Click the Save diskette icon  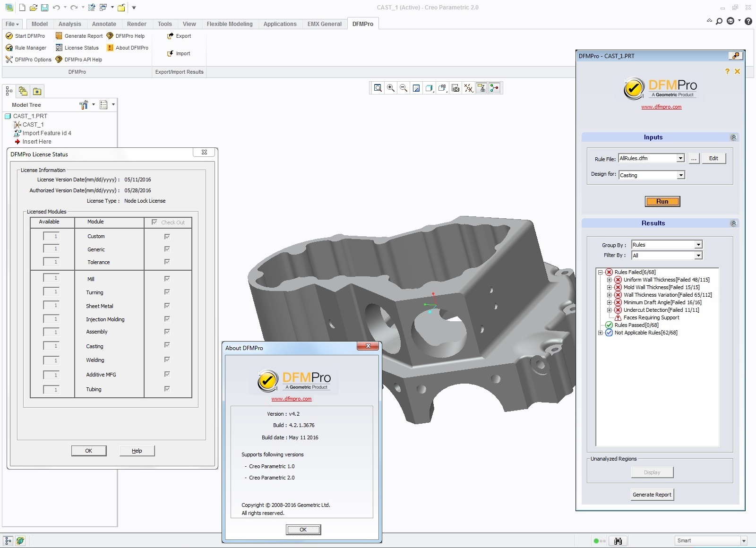pyautogui.click(x=44, y=8)
